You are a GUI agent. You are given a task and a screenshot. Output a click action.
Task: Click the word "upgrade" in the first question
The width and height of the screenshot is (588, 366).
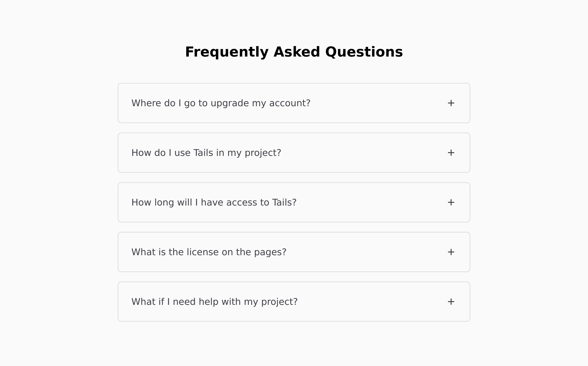230,104
